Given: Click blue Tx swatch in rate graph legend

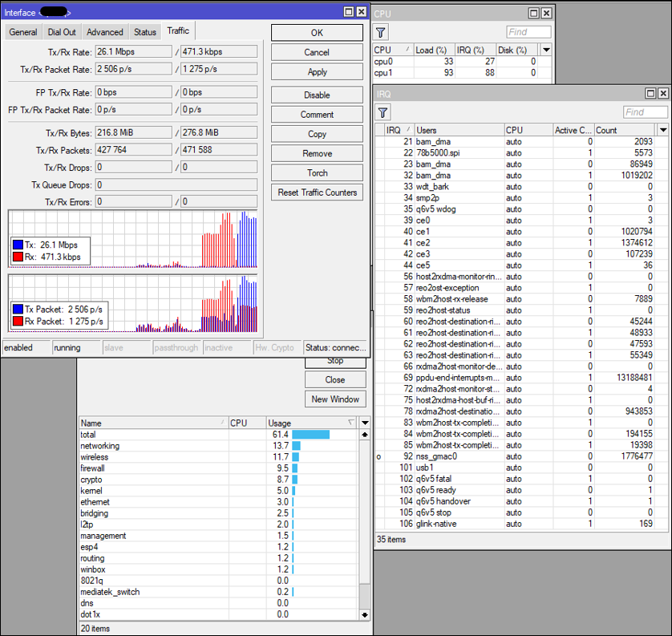Looking at the screenshot, I should point(17,245).
